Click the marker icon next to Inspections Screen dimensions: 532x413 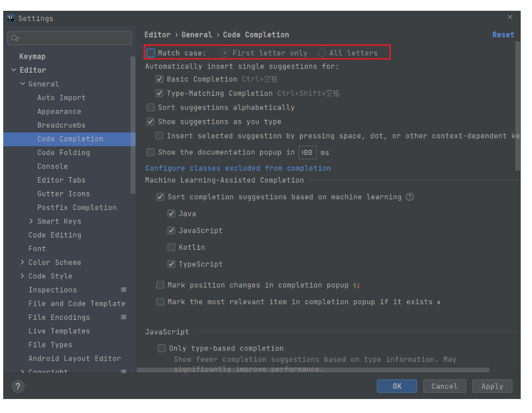tap(123, 290)
